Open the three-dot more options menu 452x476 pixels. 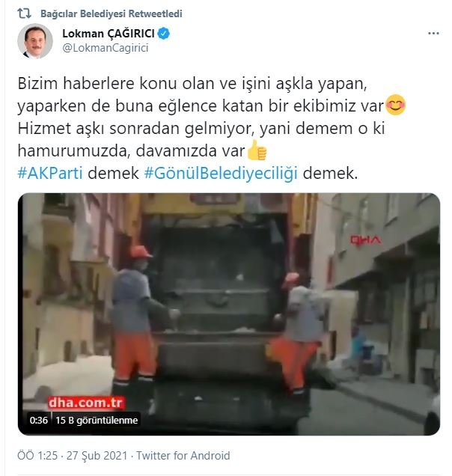click(433, 34)
